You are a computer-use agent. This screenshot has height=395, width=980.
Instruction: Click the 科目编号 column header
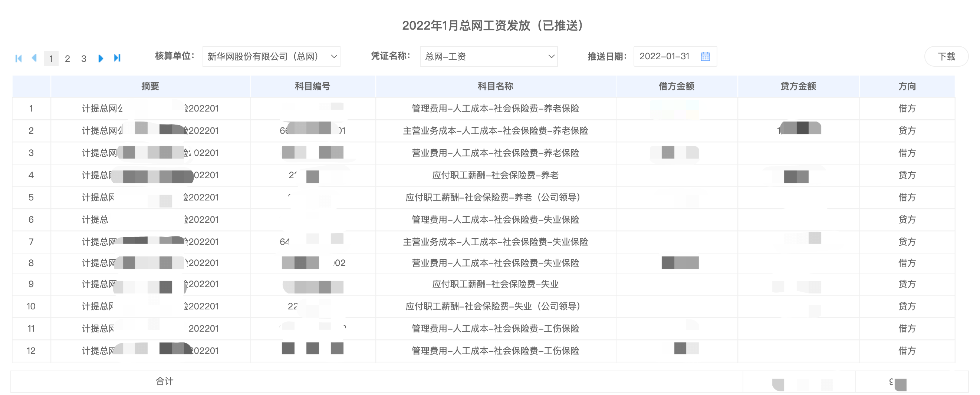tap(313, 86)
